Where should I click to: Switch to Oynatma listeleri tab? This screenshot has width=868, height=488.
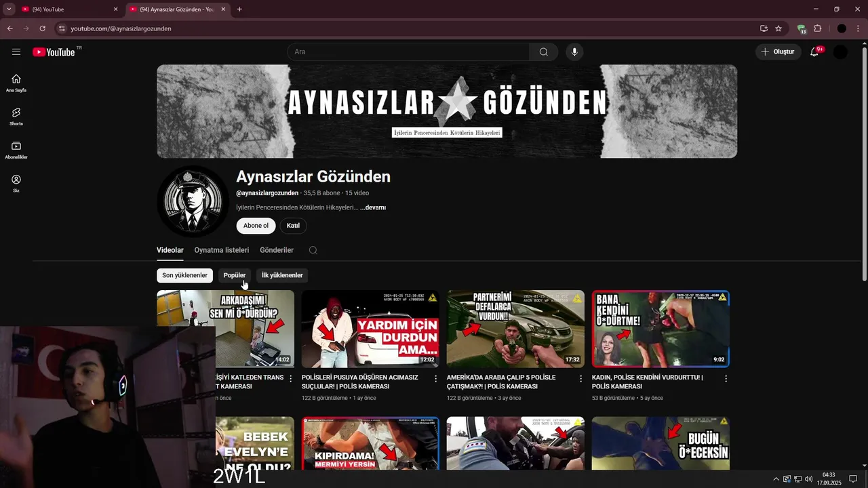pyautogui.click(x=222, y=250)
